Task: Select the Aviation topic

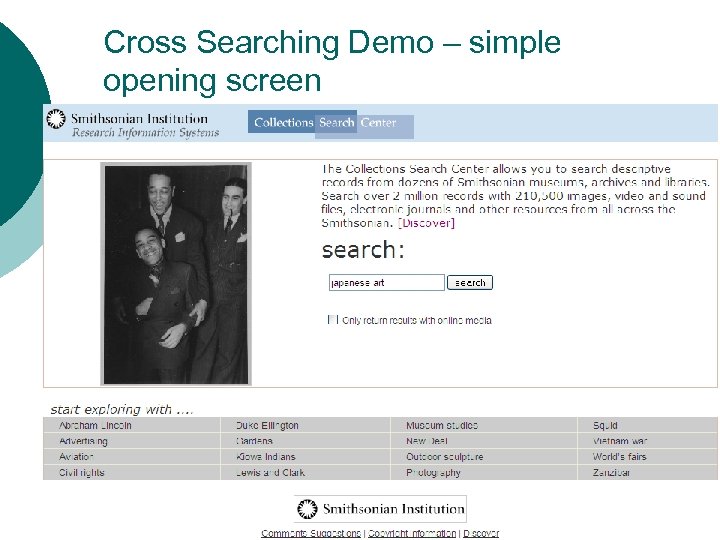Action: [76, 457]
